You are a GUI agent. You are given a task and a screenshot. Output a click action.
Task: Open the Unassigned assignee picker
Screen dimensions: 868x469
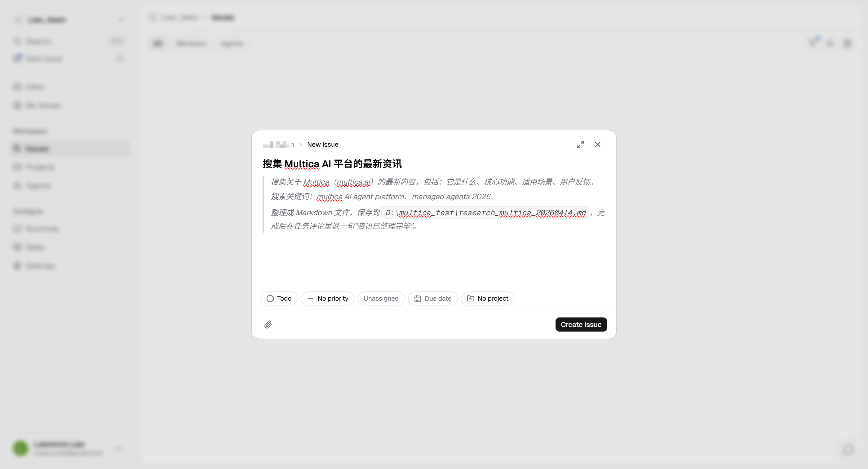tap(381, 298)
